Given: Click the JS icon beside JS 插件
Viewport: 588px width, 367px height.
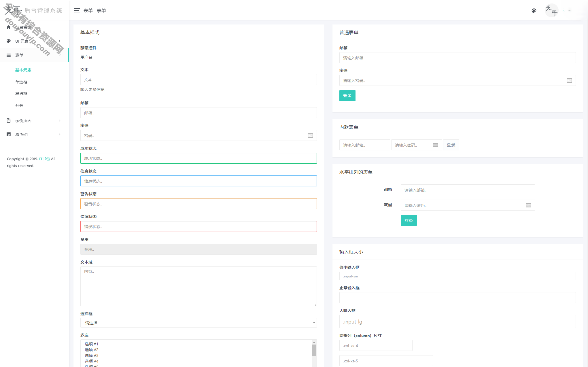Looking at the screenshot, I should [x=9, y=134].
